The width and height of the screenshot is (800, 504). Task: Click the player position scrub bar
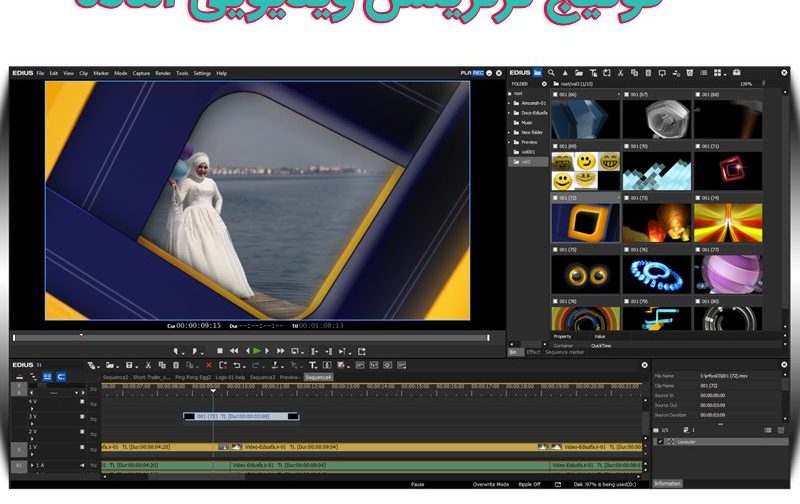click(251, 338)
